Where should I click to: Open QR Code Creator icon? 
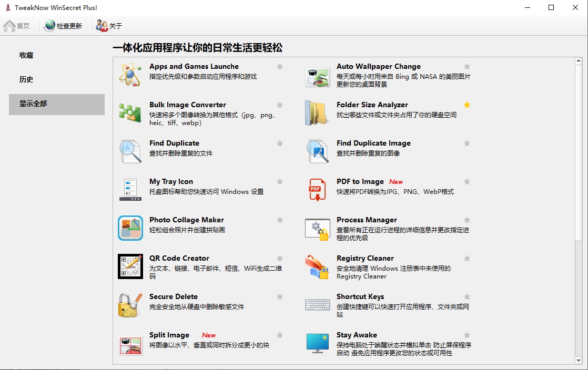click(x=130, y=266)
